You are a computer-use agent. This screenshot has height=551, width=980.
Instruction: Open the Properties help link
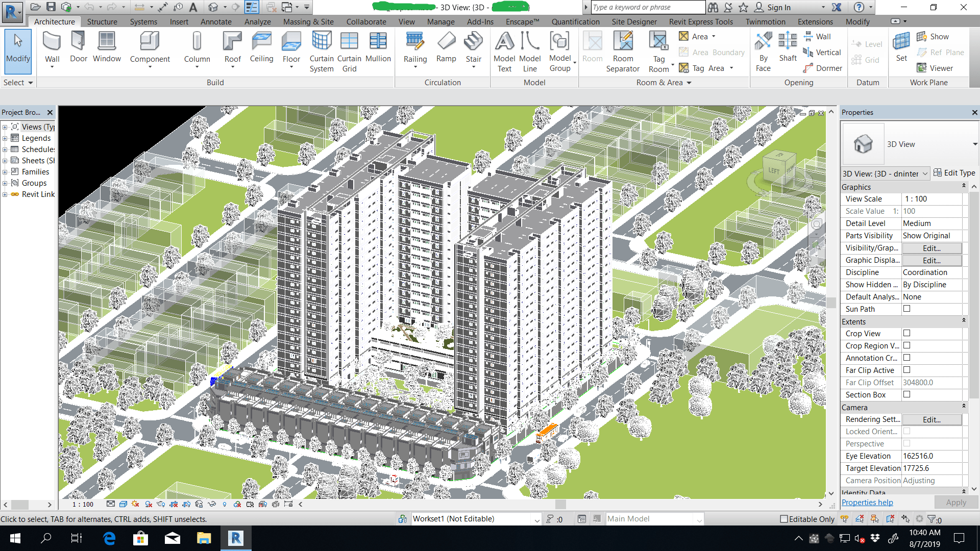(x=867, y=503)
